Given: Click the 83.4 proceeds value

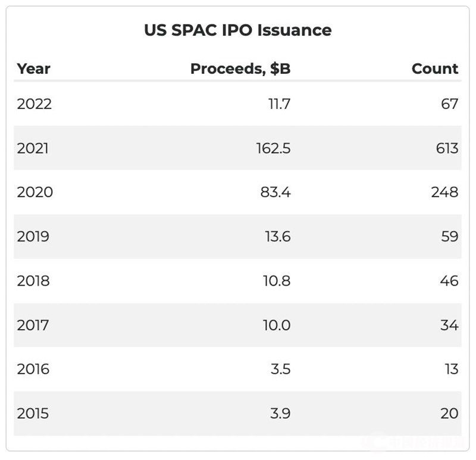Looking at the screenshot, I should tap(275, 192).
